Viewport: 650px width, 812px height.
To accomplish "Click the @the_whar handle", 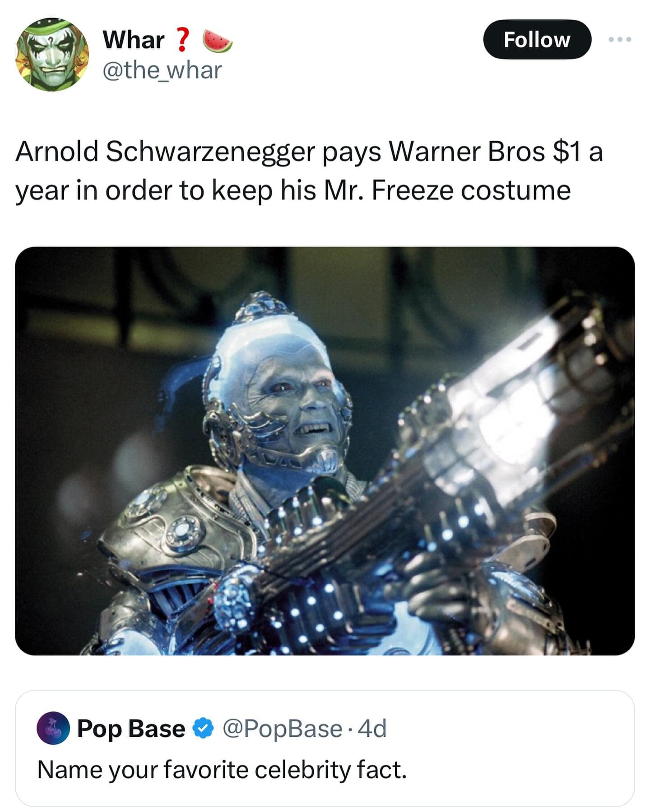I will tap(162, 70).
